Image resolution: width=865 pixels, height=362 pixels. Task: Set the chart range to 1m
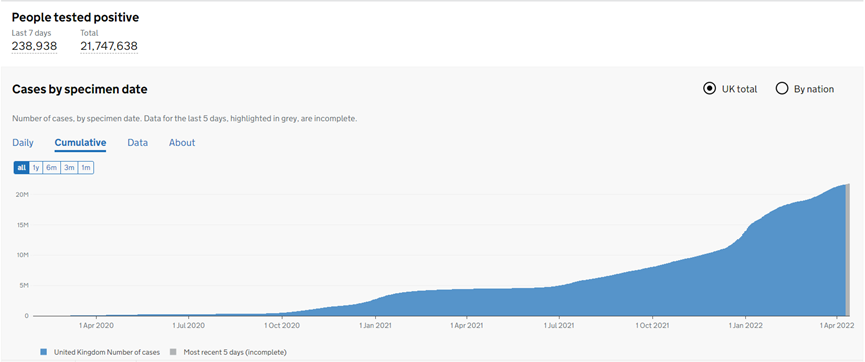86,167
